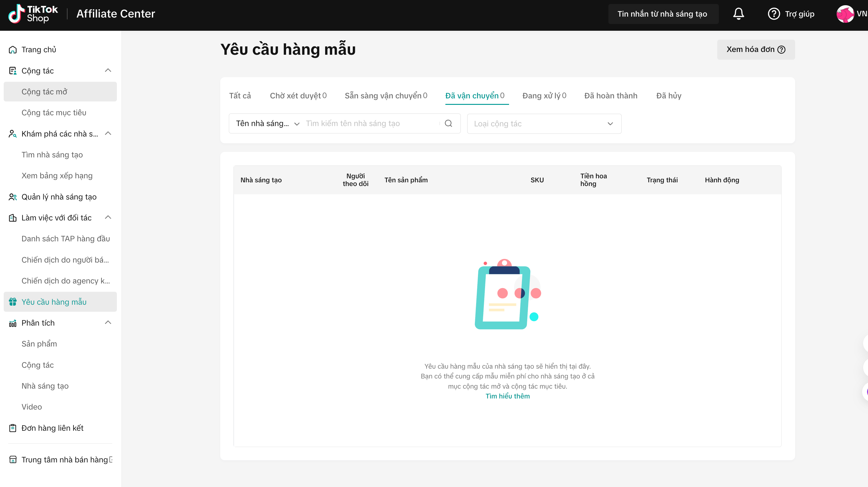Open Quản lý nhà sáng tạo
This screenshot has height=487, width=868.
[x=59, y=197]
